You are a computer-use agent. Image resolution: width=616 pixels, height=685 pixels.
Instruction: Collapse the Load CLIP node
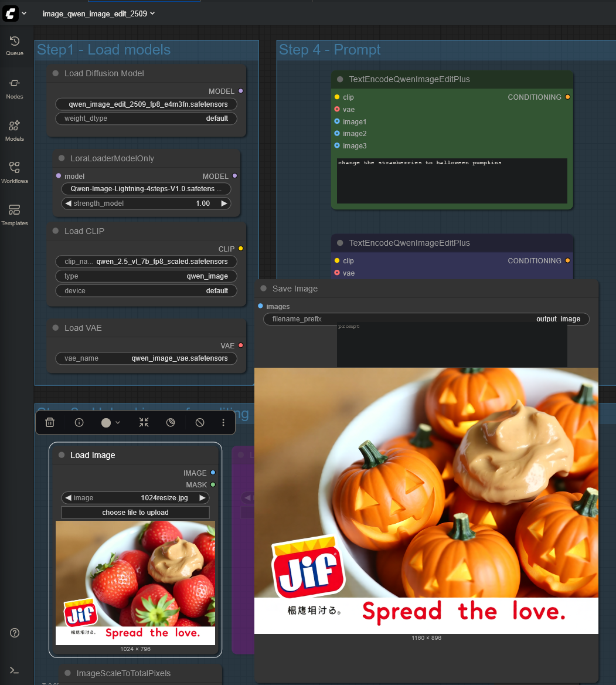[56, 230]
